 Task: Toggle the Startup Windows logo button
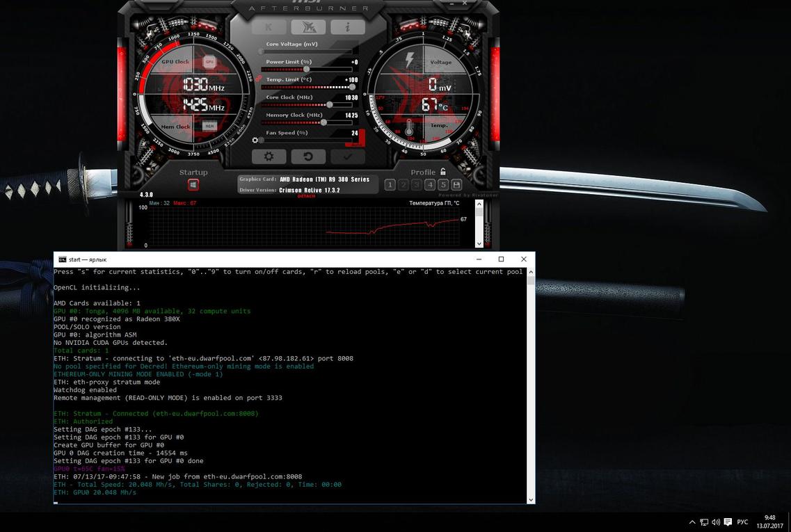pos(193,185)
